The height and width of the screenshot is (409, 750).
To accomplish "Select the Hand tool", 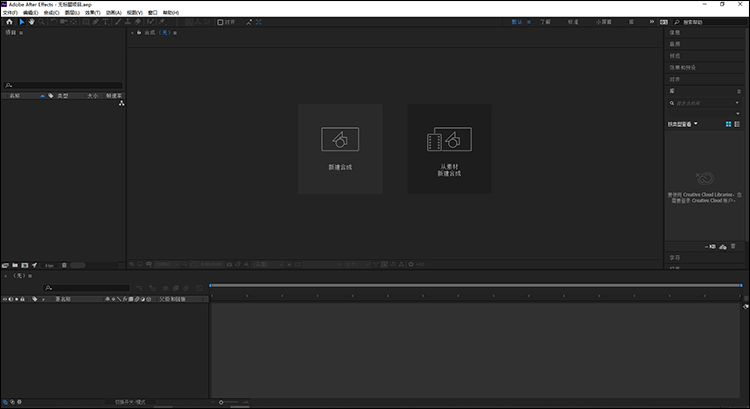I will pyautogui.click(x=31, y=22).
